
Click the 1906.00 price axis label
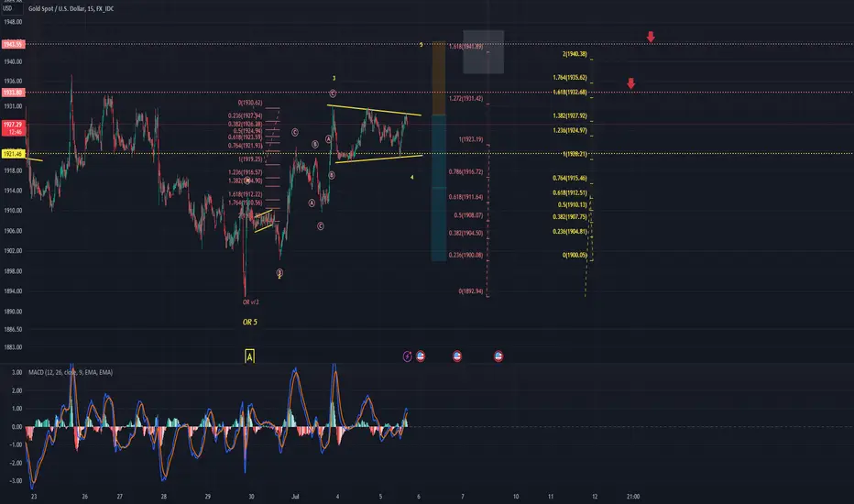tap(13, 231)
